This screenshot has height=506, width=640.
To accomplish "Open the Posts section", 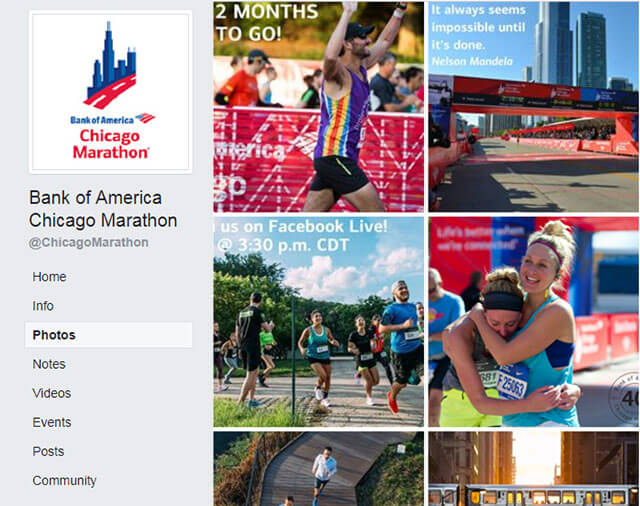I will tap(48, 451).
